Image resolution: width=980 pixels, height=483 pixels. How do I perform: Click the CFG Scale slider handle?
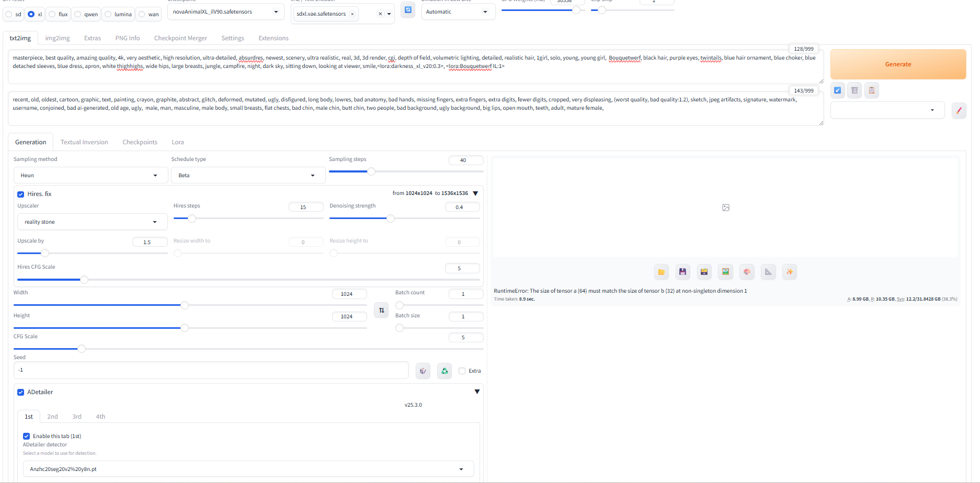click(82, 349)
